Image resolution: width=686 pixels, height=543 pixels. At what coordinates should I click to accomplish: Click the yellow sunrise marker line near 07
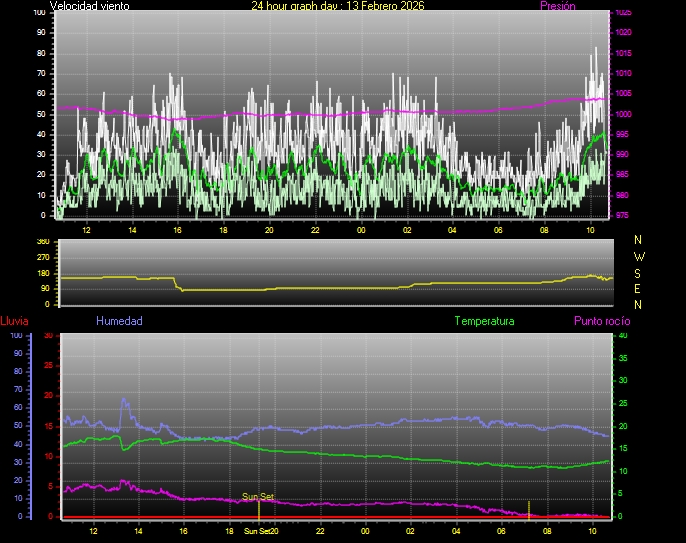[529, 509]
